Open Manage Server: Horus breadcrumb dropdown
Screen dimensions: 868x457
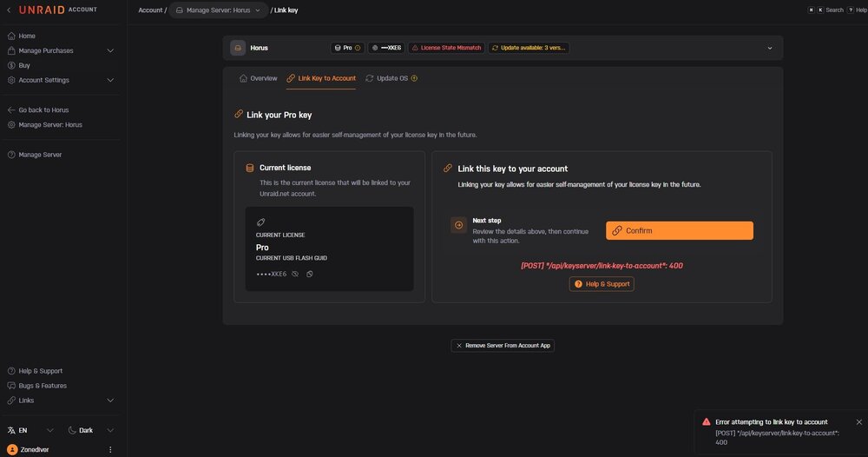pos(218,10)
